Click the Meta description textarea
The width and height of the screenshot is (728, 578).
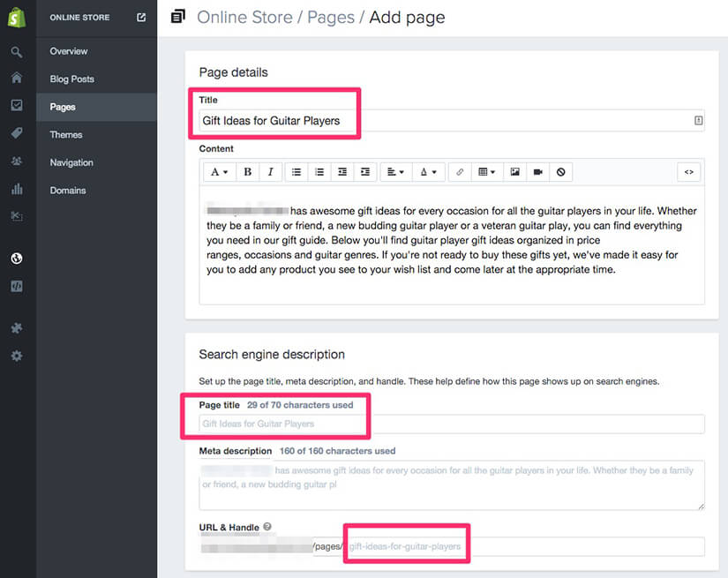click(x=452, y=485)
